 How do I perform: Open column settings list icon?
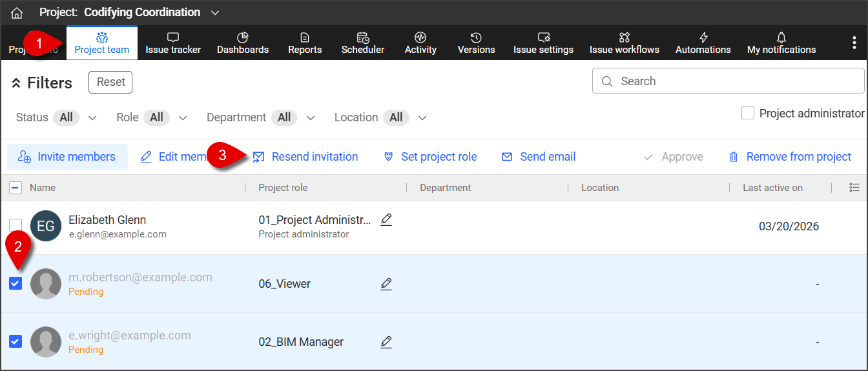click(854, 188)
